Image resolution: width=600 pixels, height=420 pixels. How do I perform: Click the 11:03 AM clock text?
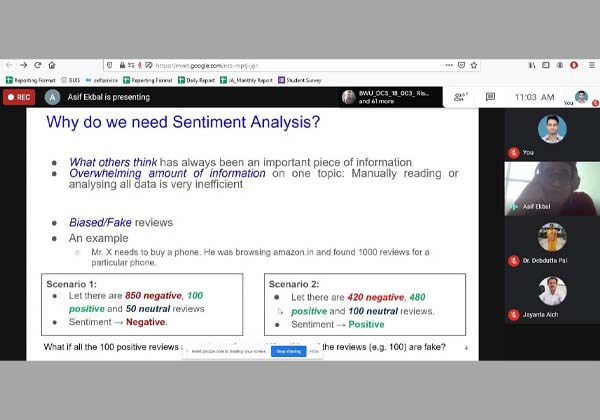(x=535, y=97)
